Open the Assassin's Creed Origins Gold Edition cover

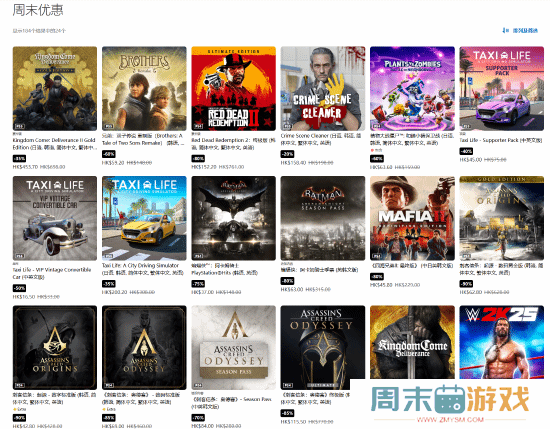[502, 218]
